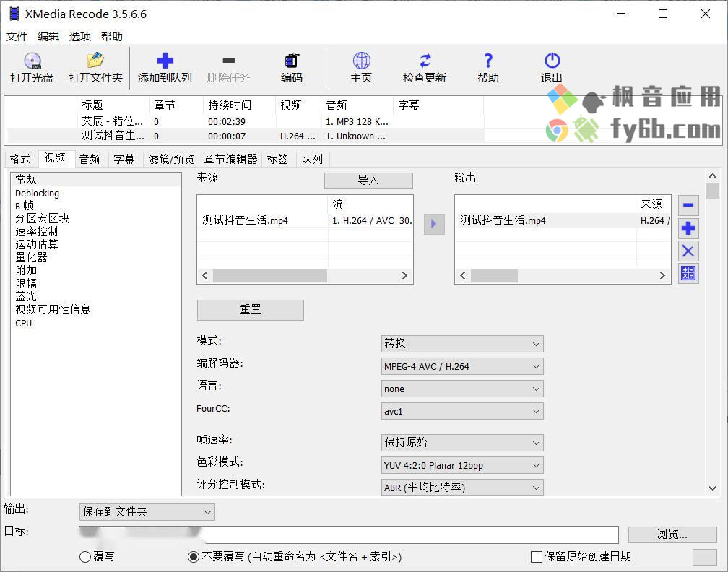Screen dimensions: 728x572
Task: Switch to the 标签 tab
Action: tap(277, 159)
